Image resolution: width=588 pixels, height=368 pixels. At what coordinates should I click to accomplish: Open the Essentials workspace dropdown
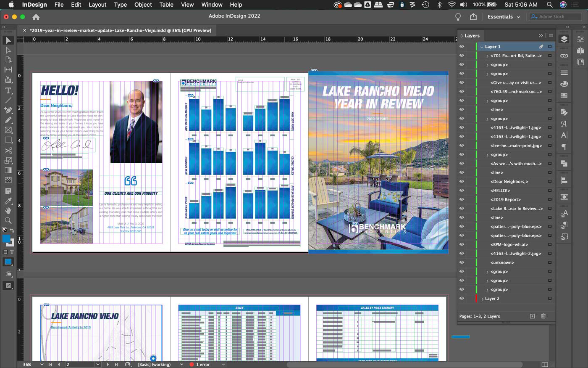click(x=504, y=17)
